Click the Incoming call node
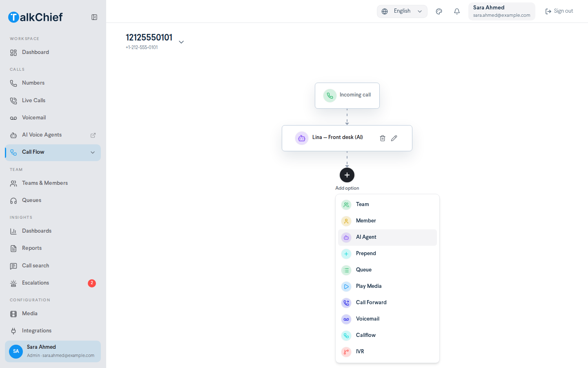Viewport: 588px width, 368px height. (347, 96)
